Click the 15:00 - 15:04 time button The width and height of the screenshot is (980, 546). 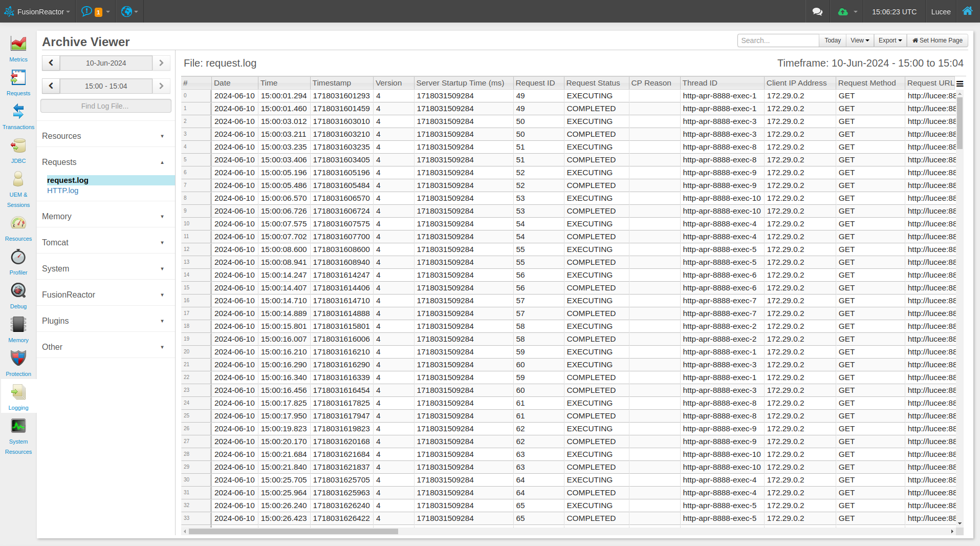pyautogui.click(x=106, y=86)
